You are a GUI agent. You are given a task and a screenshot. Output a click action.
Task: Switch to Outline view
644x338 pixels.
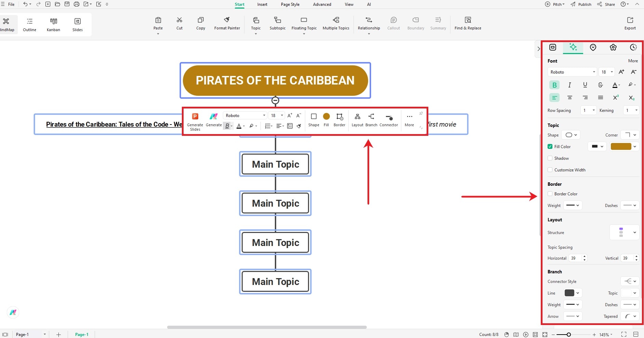[x=30, y=25]
